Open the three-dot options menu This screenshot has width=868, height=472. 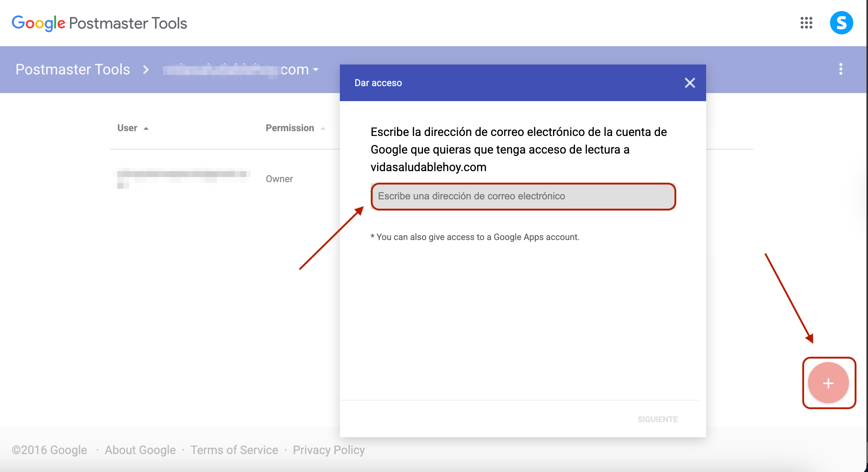click(x=841, y=69)
